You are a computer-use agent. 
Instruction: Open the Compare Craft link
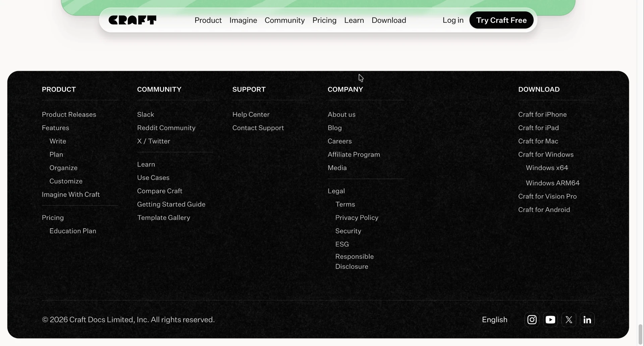(160, 191)
